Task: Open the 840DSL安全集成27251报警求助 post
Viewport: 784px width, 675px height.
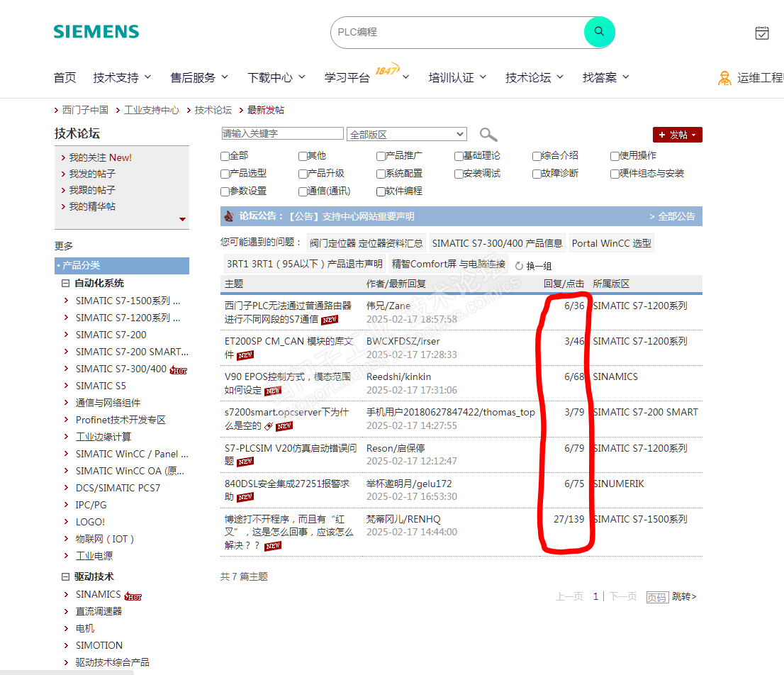Action: pyautogui.click(x=287, y=490)
